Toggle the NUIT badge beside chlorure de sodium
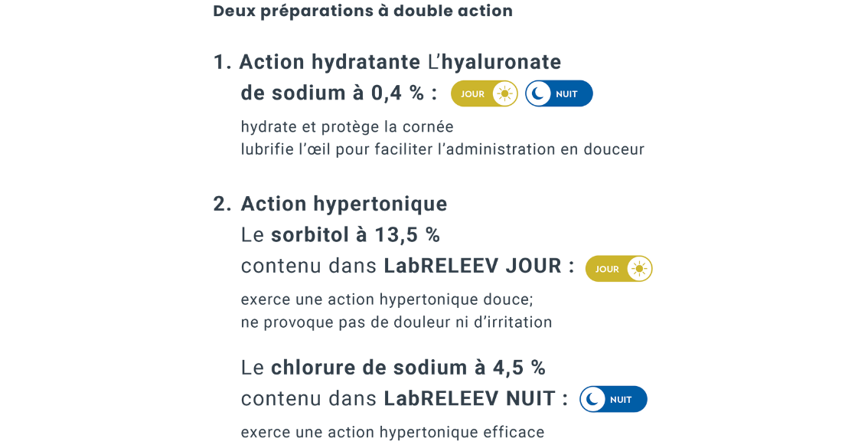Viewport: 868px width, 445px height. [x=613, y=400]
